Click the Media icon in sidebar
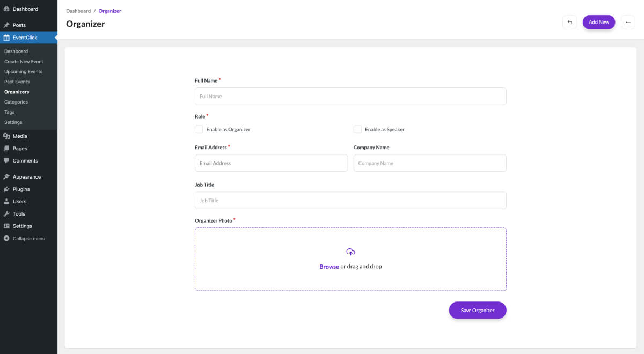 coord(6,136)
